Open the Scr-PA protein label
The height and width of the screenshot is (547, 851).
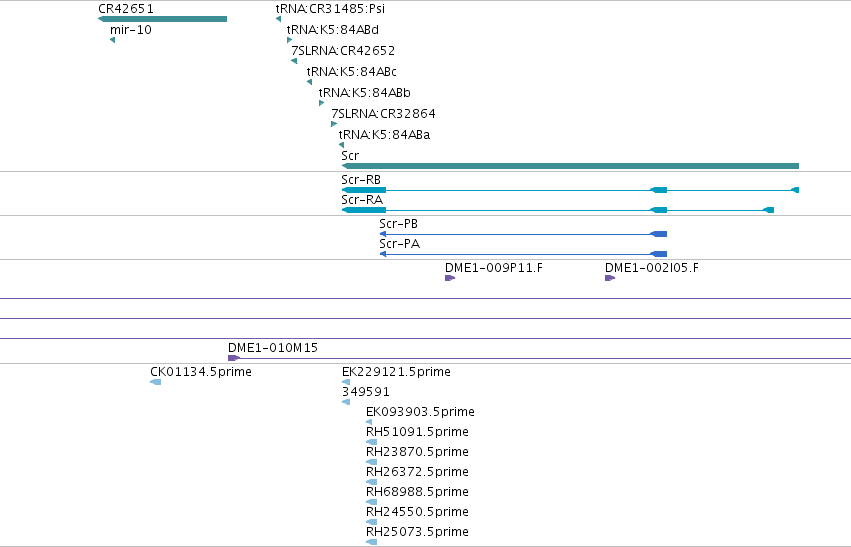[399, 244]
